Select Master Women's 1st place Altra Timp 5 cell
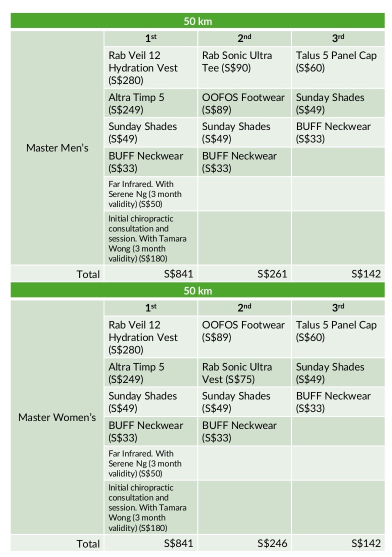Screen dimensions: 392x557 click(x=150, y=372)
